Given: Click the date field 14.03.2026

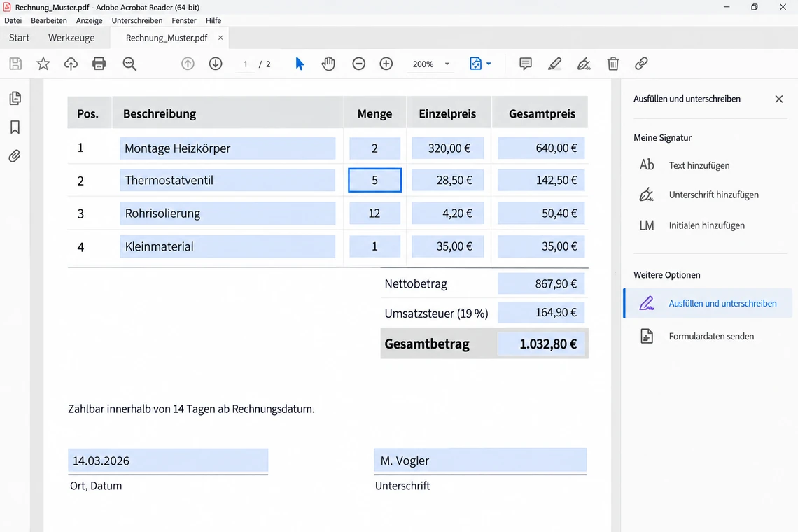Looking at the screenshot, I should 168,460.
